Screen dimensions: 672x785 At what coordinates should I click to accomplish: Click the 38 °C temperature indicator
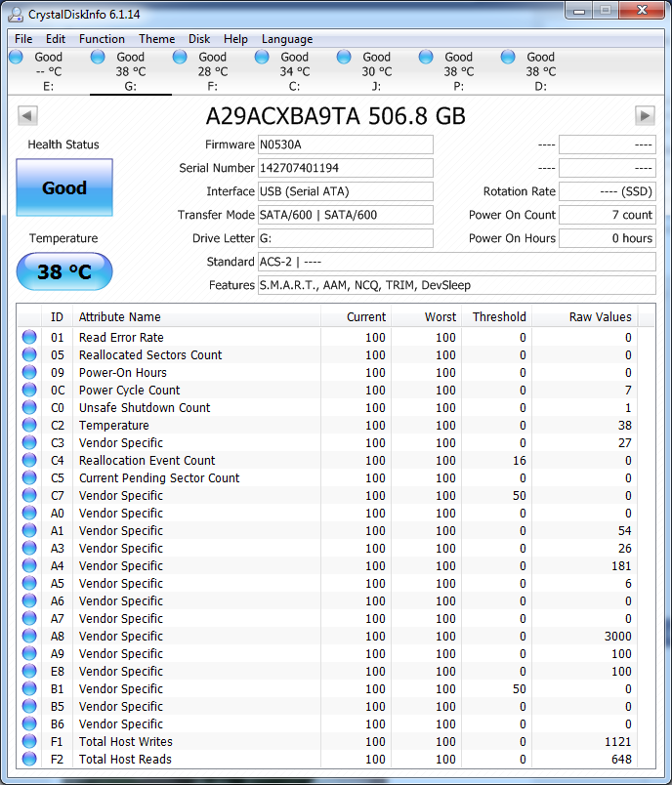(x=64, y=271)
